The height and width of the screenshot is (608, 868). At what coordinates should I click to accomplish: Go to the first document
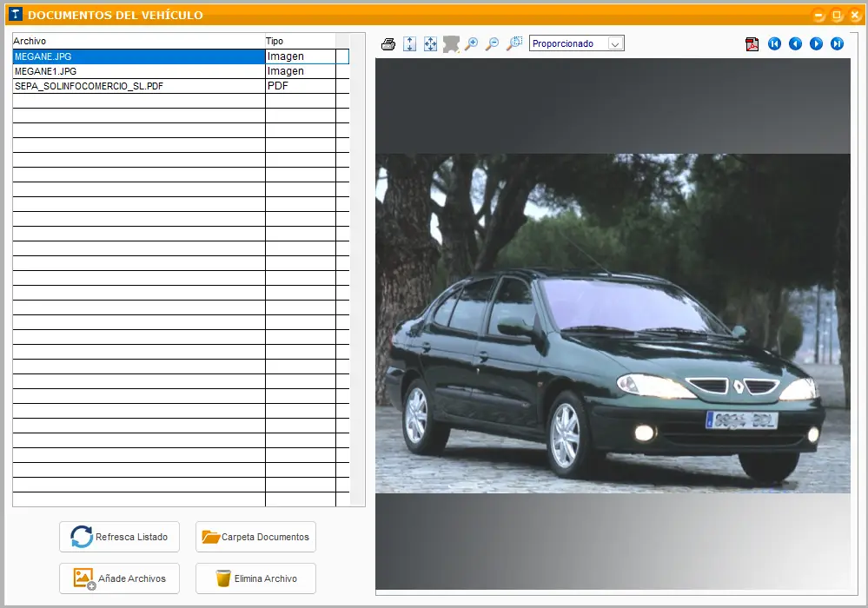point(774,43)
